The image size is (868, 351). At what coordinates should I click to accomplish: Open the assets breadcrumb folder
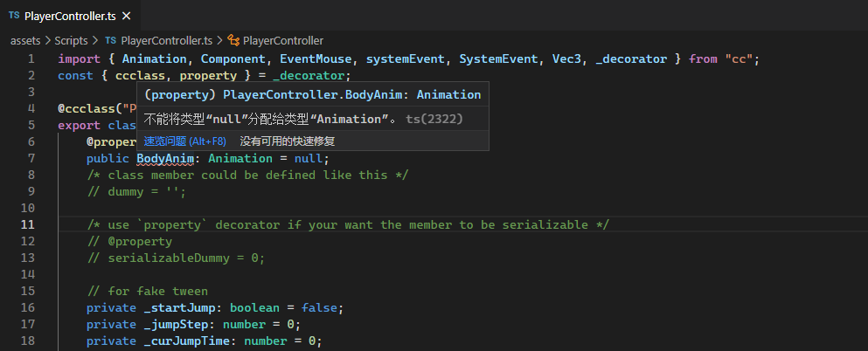(x=26, y=40)
